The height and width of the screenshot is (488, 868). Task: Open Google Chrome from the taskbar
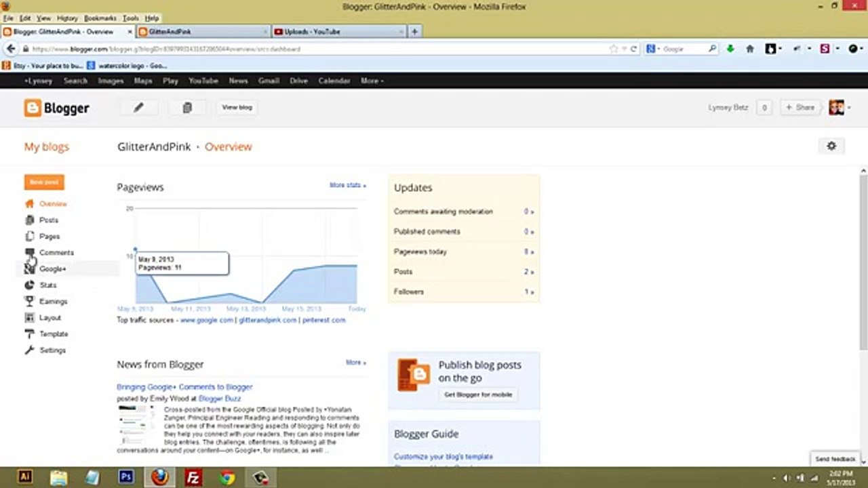tap(227, 477)
